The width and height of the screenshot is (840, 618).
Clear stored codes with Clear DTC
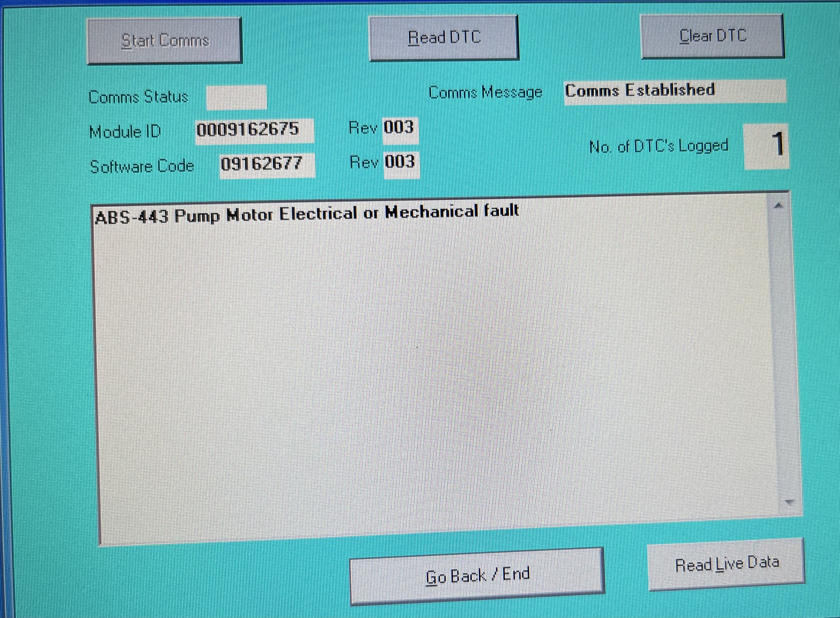712,36
